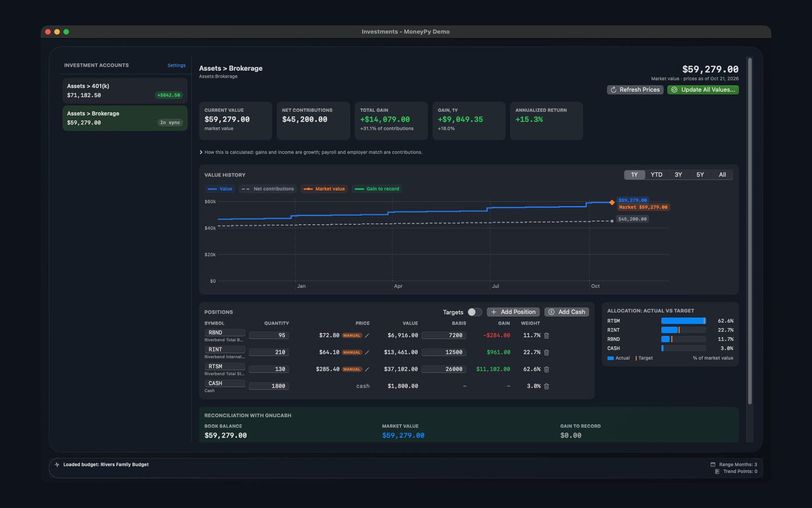Click the +$842.50 badge on 401(k)
Viewport: 812px width, 508px height.
tap(168, 95)
